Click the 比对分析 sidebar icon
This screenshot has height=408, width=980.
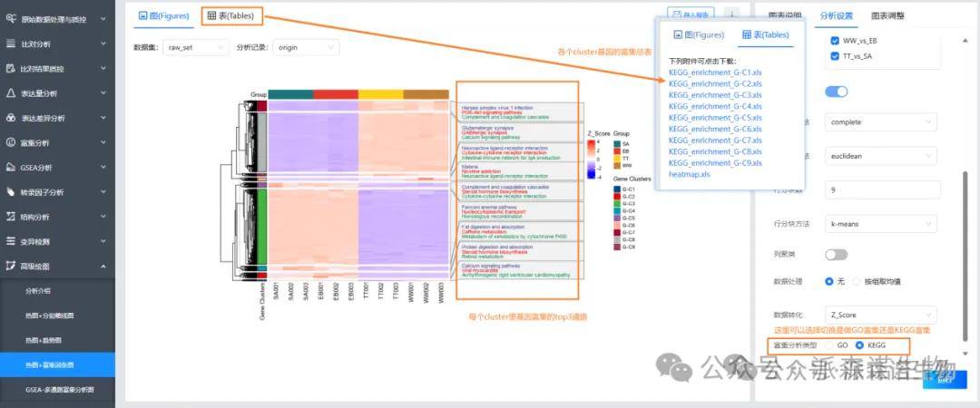point(11,44)
